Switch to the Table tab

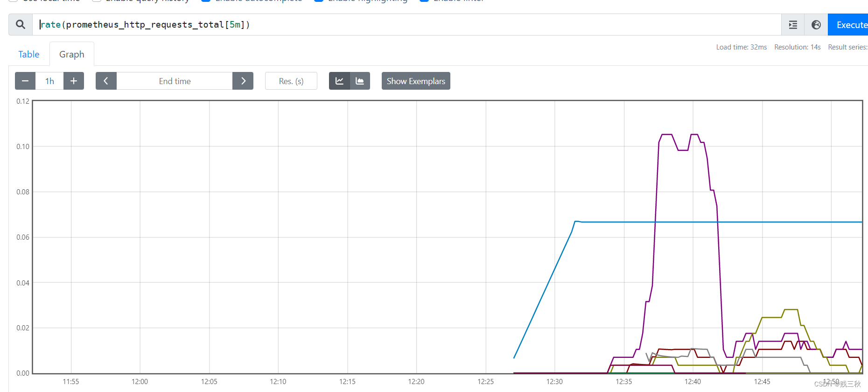(x=29, y=54)
